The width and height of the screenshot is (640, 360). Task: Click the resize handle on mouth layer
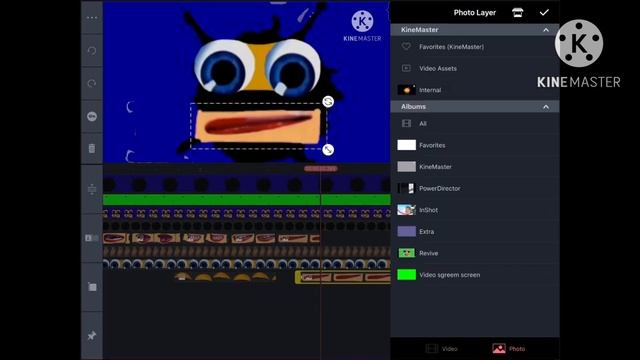coord(328,150)
